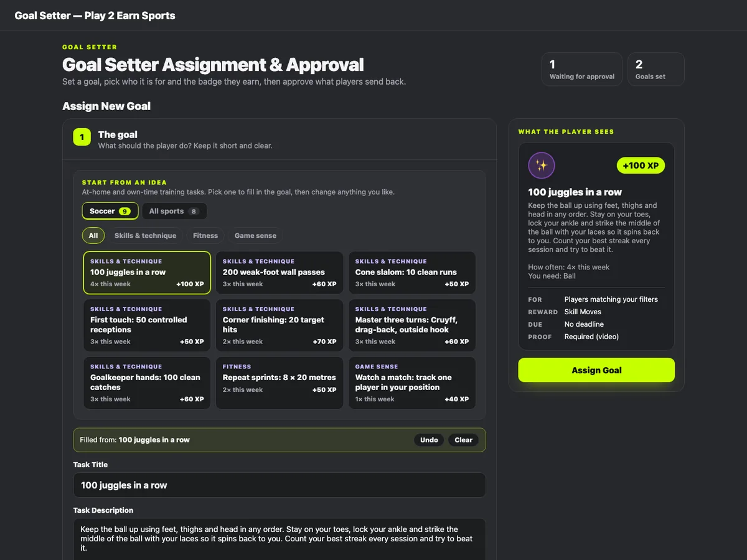Pick the Master three turns idea card
747x560 pixels.
[x=412, y=325]
